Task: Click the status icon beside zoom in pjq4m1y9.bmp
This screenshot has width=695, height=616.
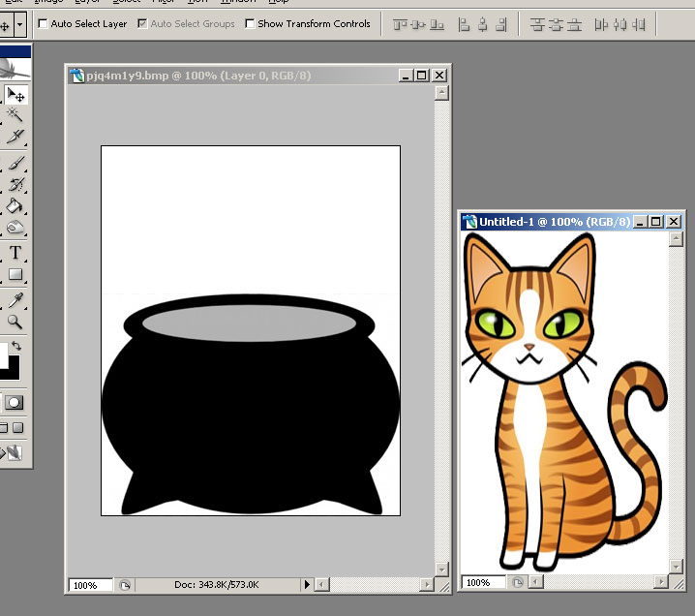Action: pos(125,585)
